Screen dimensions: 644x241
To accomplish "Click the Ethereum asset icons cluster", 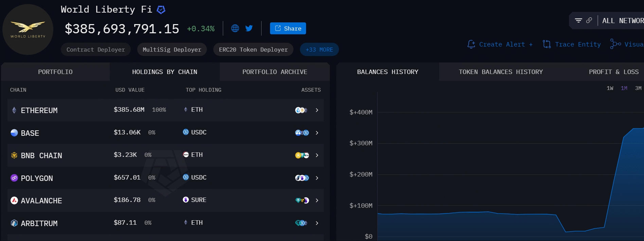I will 301,110.
